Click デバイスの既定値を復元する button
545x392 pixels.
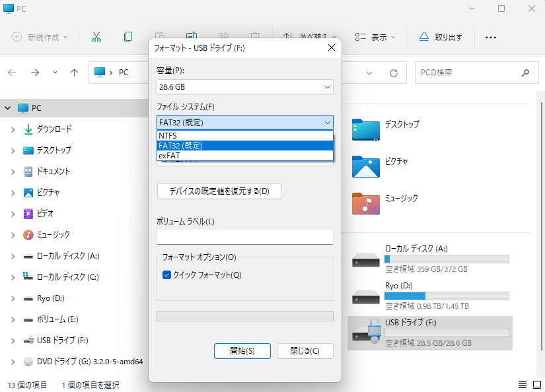coord(219,191)
